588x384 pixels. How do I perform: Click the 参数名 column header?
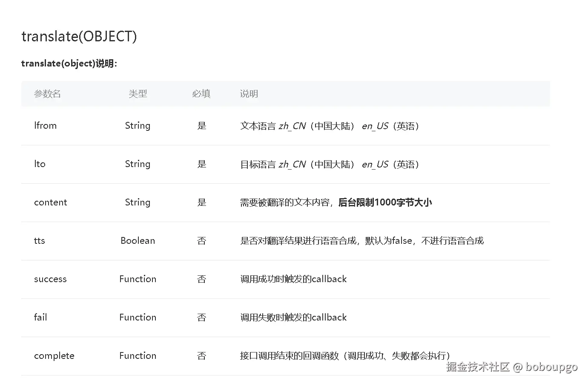48,94
